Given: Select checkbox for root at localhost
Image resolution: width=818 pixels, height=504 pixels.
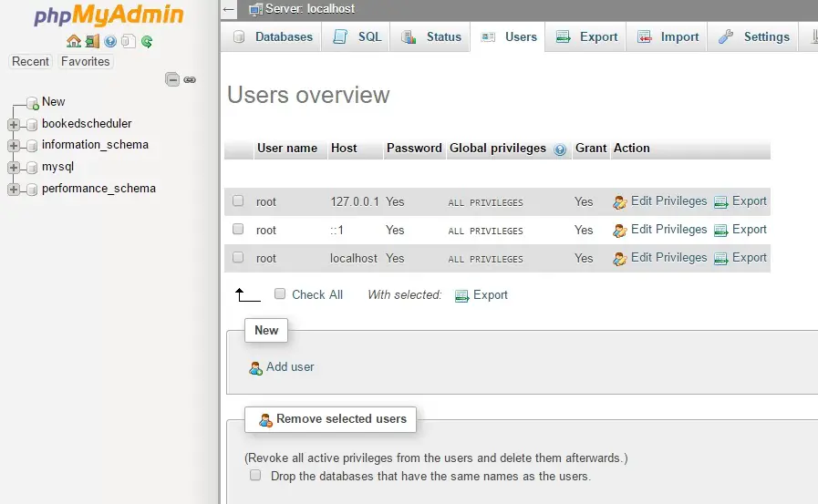Looking at the screenshot, I should pos(238,257).
